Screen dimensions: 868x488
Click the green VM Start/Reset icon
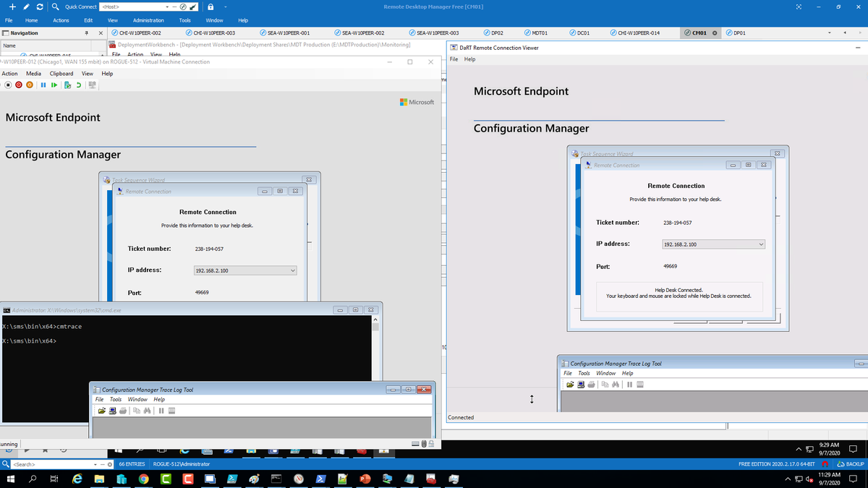point(54,85)
